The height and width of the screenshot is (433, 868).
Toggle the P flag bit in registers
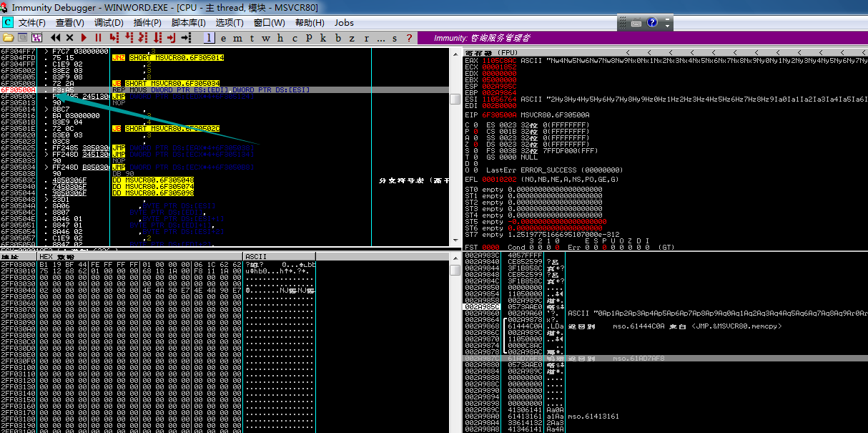point(475,131)
